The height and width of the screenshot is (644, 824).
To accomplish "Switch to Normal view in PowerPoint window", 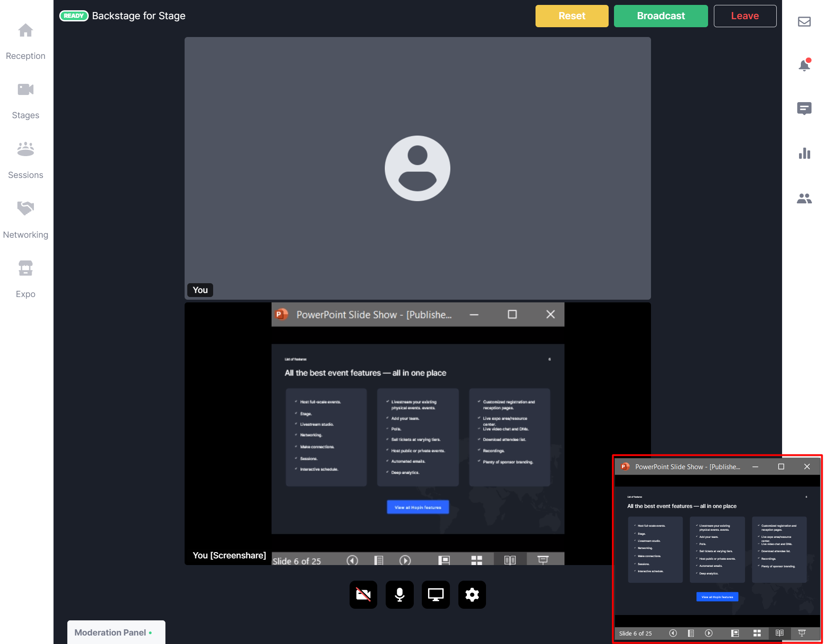I will pos(735,633).
